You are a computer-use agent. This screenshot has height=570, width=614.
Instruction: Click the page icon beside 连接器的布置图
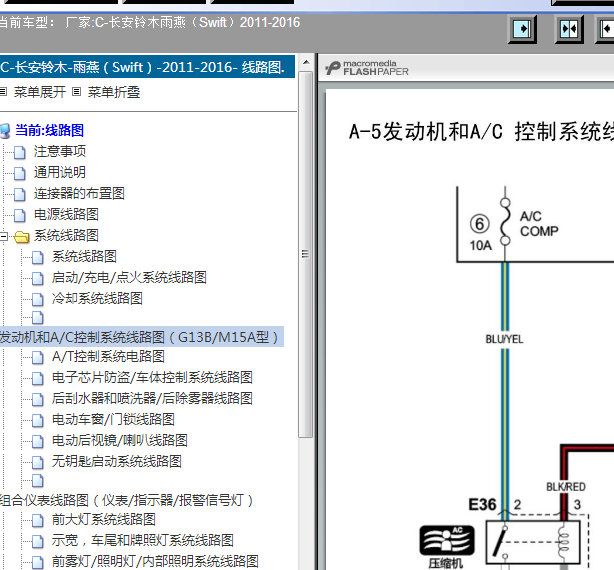coord(20,194)
